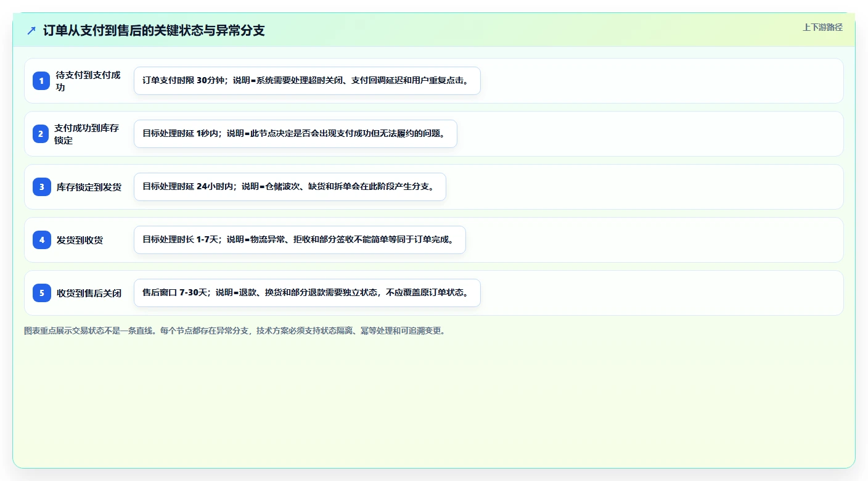Open the 目标处理时延 1秒内 description box
Viewport: 868px width, 481px height.
click(295, 134)
